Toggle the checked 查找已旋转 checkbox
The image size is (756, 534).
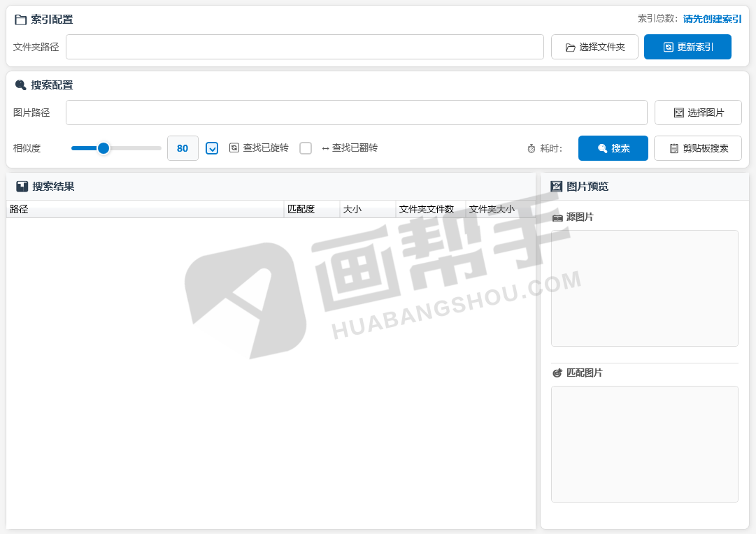pos(212,148)
